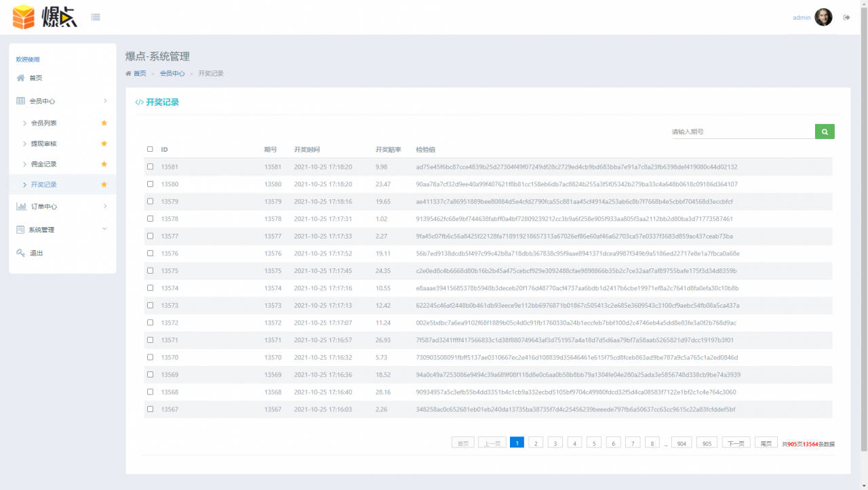The height and width of the screenshot is (490, 868).
Task: Click odds value 26.93 in row 13571
Action: 383,340
